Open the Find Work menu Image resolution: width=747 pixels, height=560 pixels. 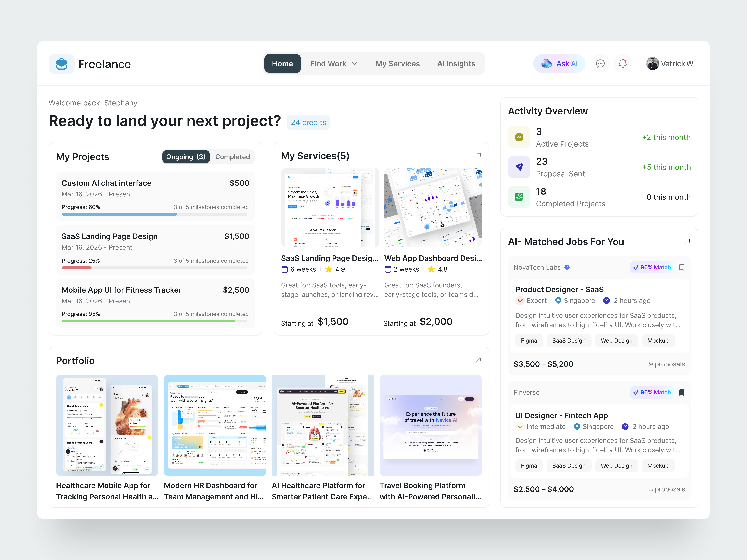(x=334, y=63)
